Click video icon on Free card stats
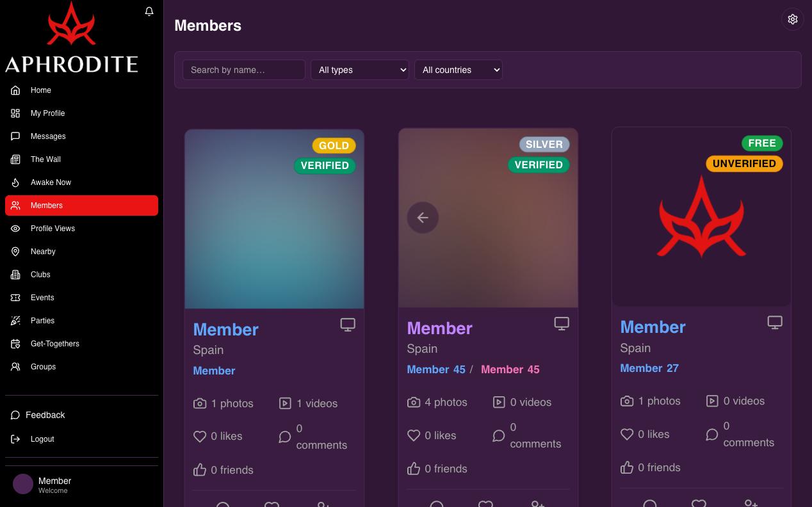812x507 pixels. (712, 401)
